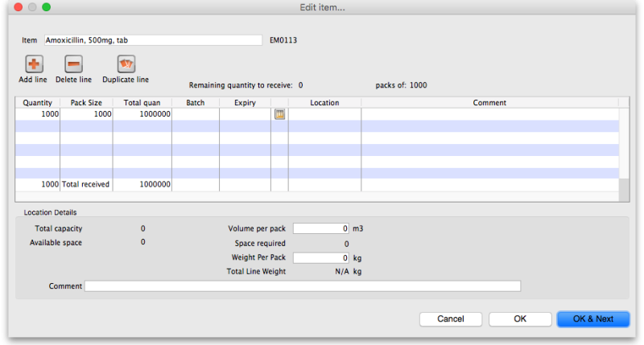Click the Add line plus icon
644x345 pixels.
click(34, 64)
